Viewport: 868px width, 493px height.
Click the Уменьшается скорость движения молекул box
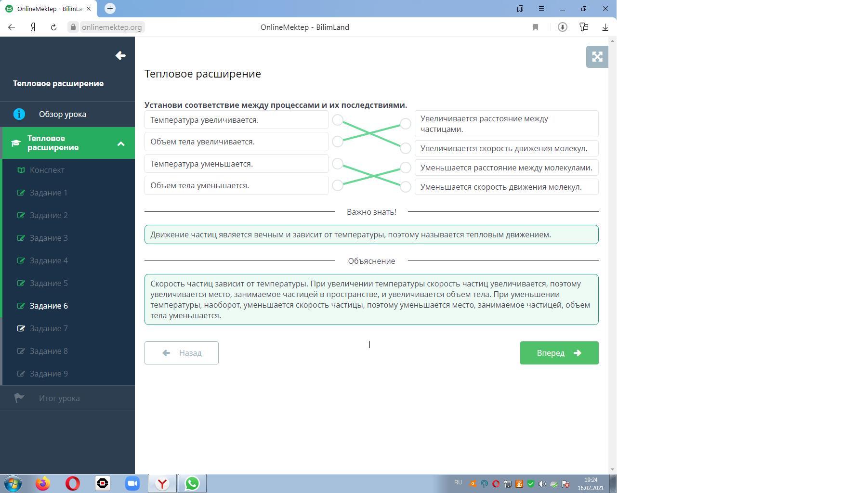click(506, 187)
